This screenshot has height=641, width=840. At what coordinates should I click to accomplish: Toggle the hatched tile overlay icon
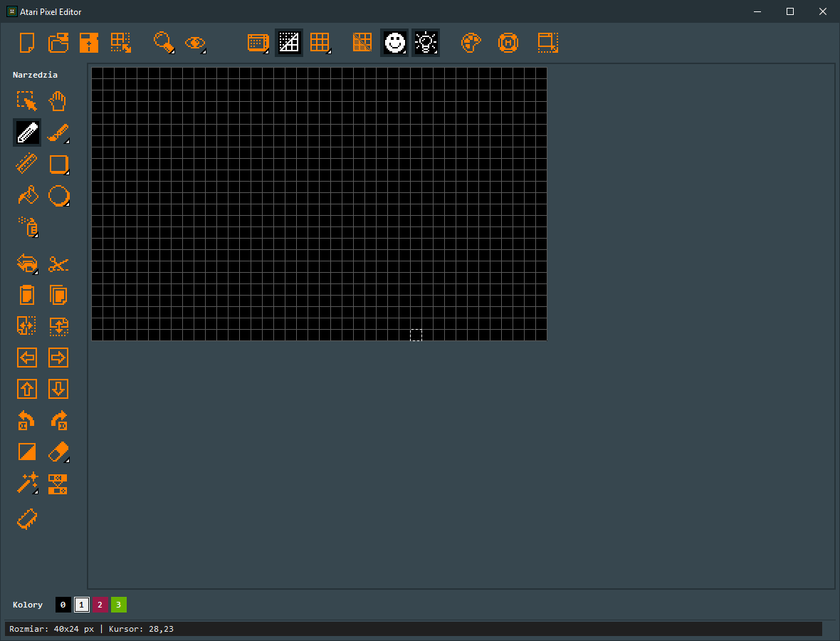pyautogui.click(x=362, y=42)
